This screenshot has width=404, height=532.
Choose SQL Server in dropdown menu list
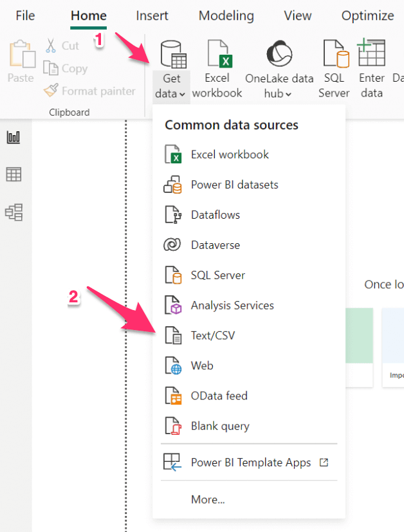[249, 275]
